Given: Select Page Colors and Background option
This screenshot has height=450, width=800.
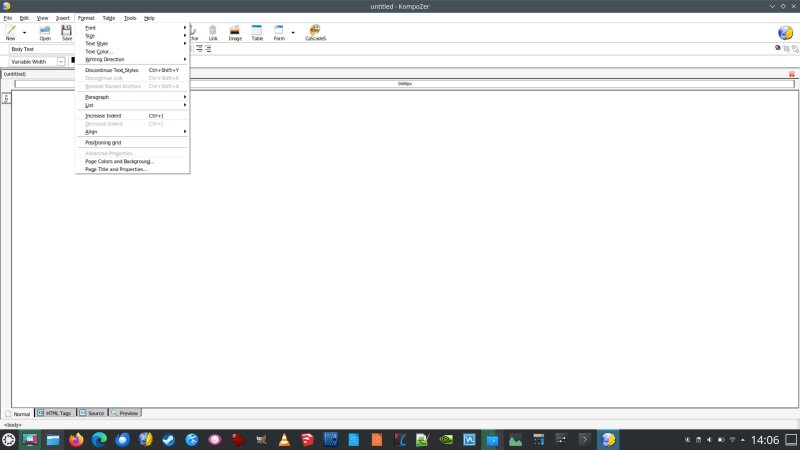Looking at the screenshot, I should (x=119, y=161).
